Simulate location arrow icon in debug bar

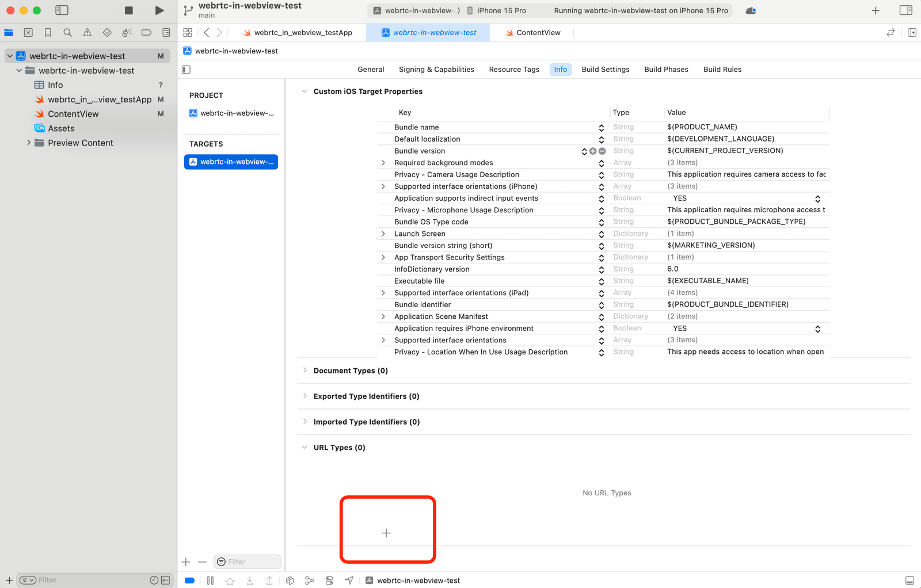point(349,581)
